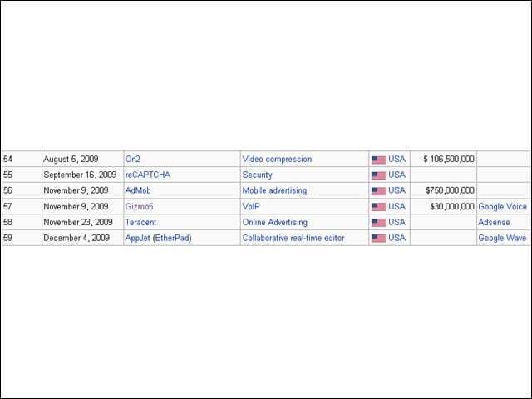
Task: Click row number 54
Action: tap(7, 159)
